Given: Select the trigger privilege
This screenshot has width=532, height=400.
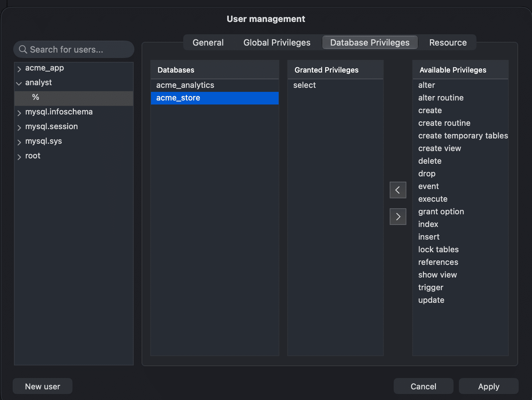Looking at the screenshot, I should pos(461,288).
